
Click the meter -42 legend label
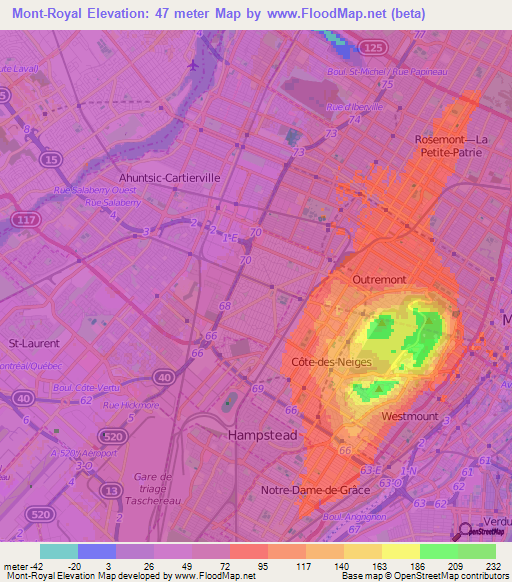(x=23, y=567)
